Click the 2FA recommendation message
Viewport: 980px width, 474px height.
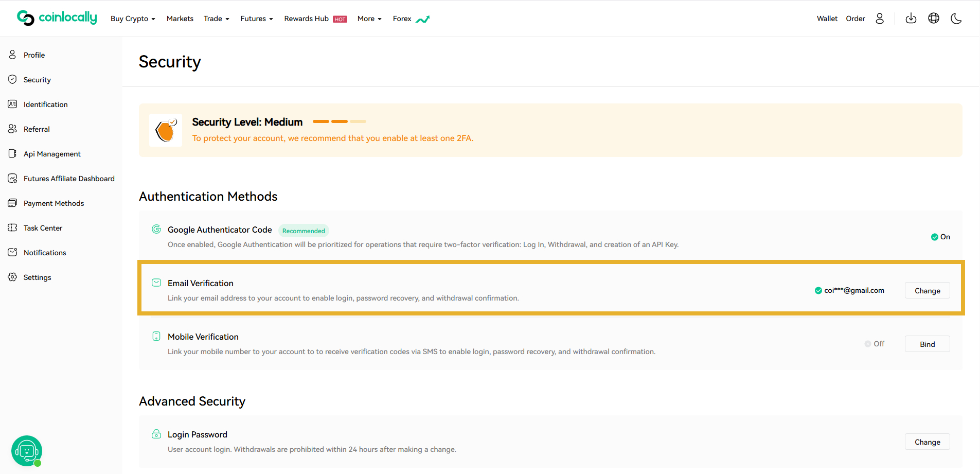pyautogui.click(x=333, y=138)
